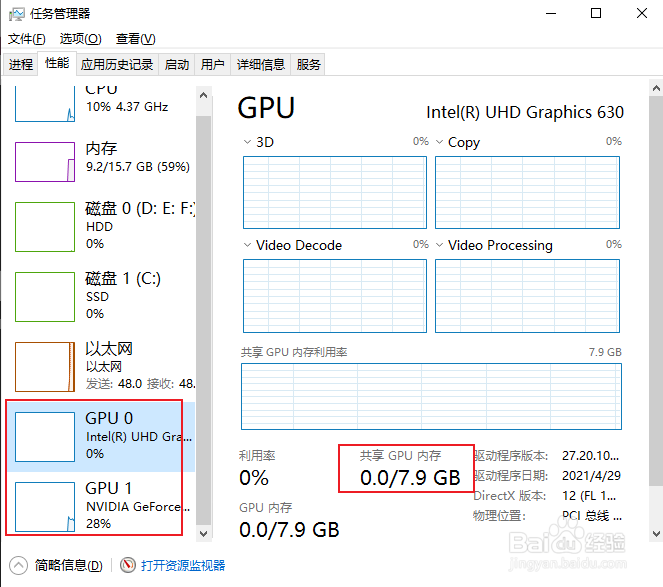This screenshot has width=663, height=587.
Task: Switch to the Services tab
Action: [x=309, y=64]
